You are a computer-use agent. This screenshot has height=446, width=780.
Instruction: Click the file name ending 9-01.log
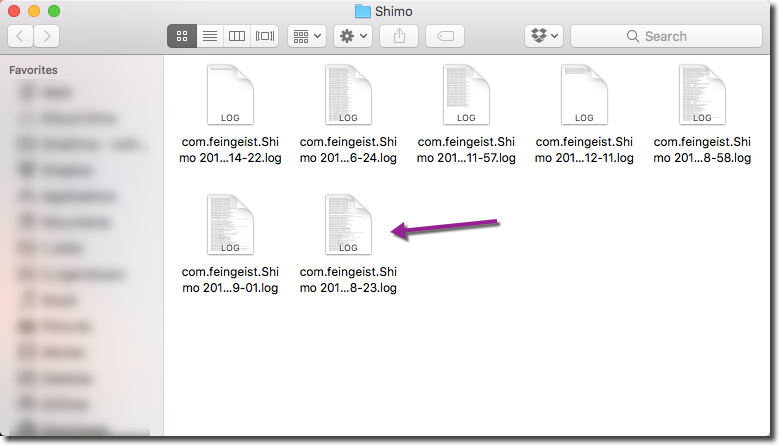coord(230,280)
